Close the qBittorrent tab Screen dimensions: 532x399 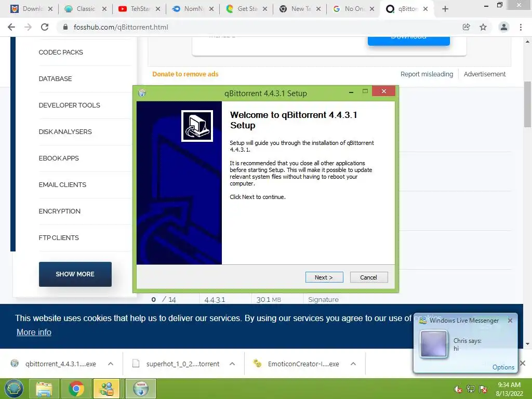[425, 9]
